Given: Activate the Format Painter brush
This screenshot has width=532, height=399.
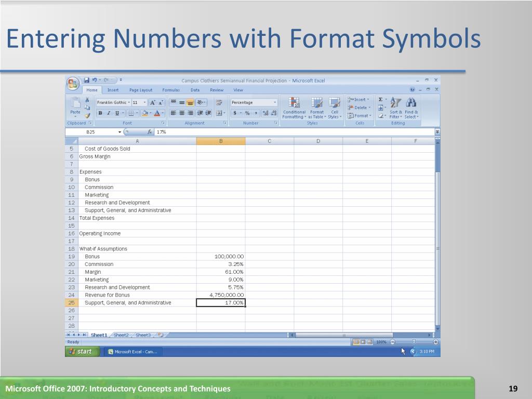Looking at the screenshot, I should (x=87, y=115).
